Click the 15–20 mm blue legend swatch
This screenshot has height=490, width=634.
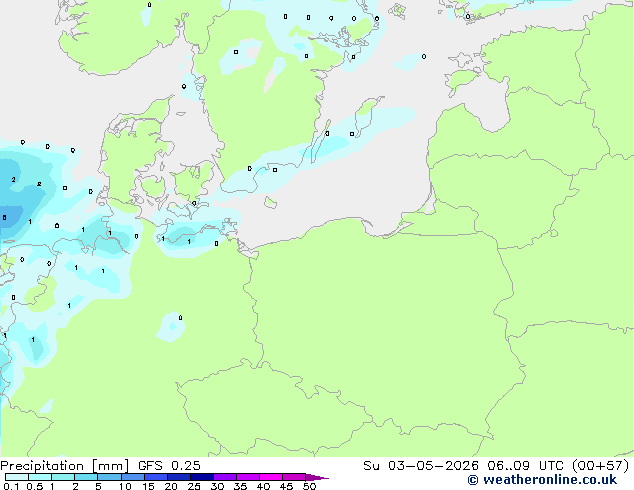point(155,477)
